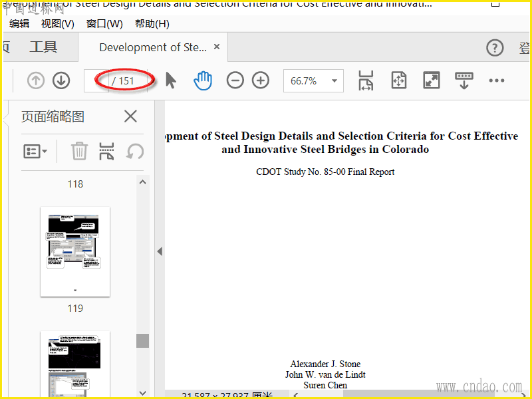Activate the hand pan tool
This screenshot has height=399, width=532.
click(203, 80)
